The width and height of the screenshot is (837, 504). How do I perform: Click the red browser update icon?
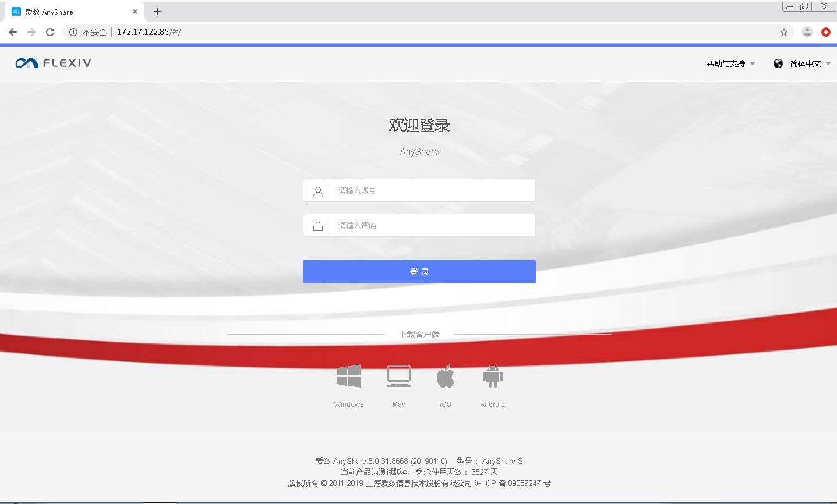click(826, 32)
